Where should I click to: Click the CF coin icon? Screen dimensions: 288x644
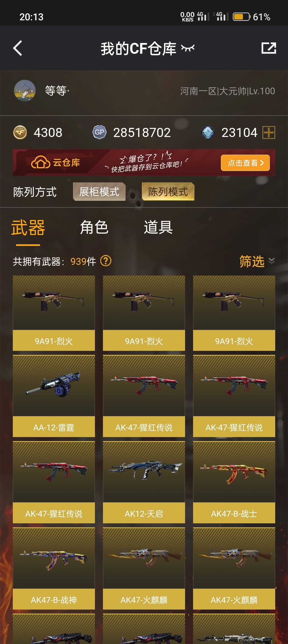pos(20,132)
